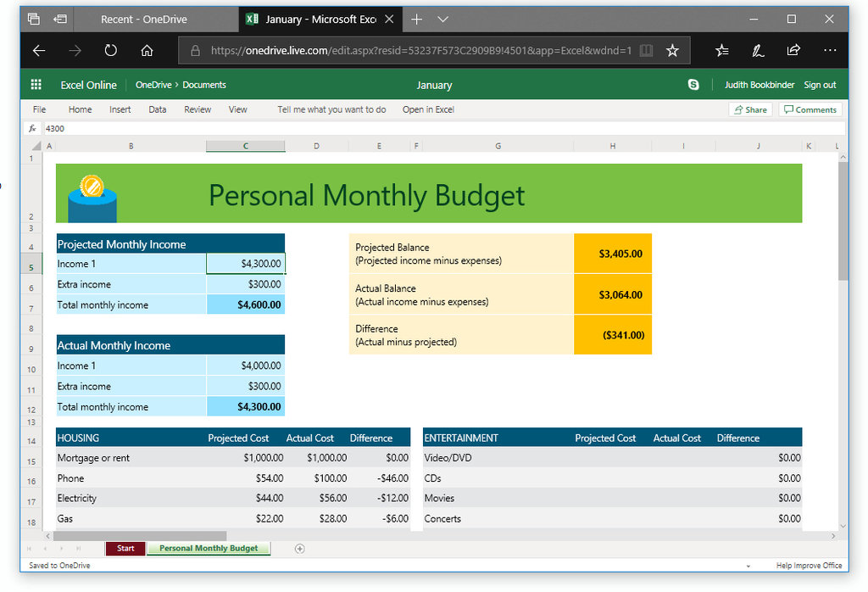This screenshot has height=592, width=868.
Task: Navigate to Documents breadcrumb link
Action: (204, 85)
